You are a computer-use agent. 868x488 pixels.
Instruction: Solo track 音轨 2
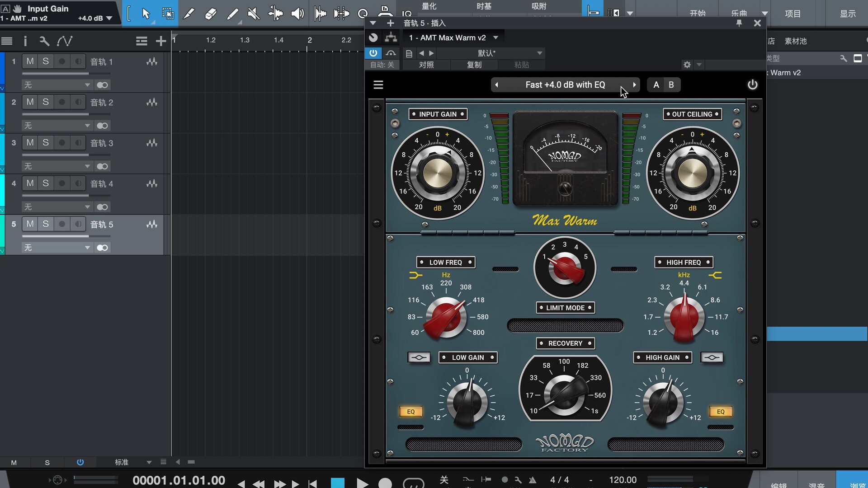pyautogui.click(x=46, y=102)
